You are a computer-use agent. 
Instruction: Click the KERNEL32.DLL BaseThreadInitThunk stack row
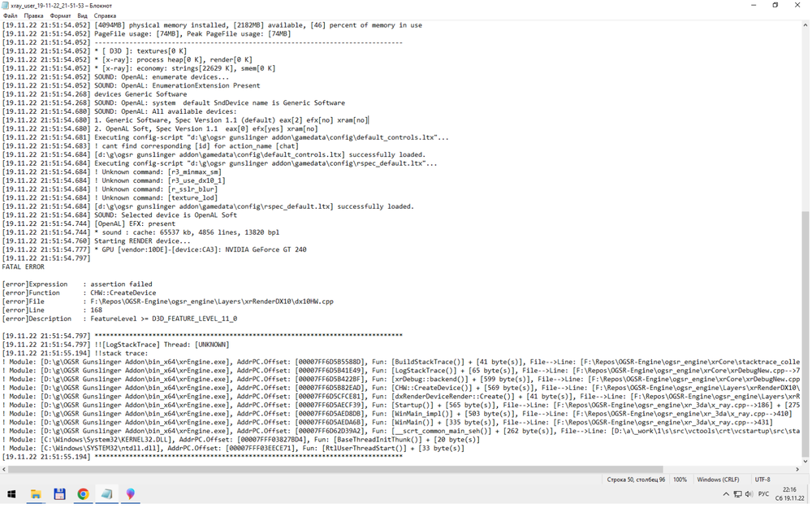point(241,440)
